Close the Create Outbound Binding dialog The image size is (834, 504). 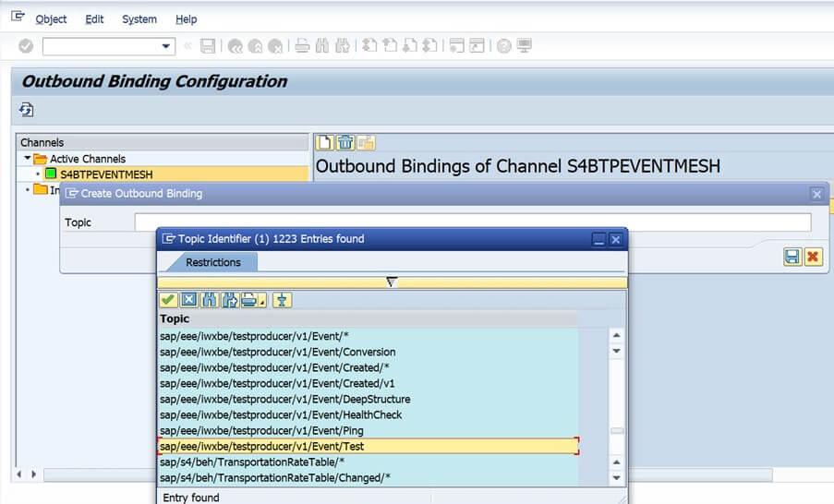pos(817,194)
